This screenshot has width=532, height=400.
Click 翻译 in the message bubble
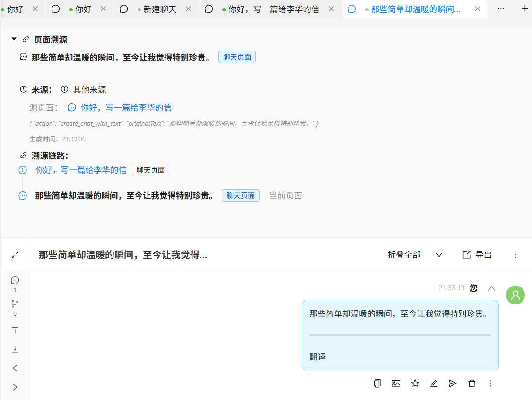point(317,357)
